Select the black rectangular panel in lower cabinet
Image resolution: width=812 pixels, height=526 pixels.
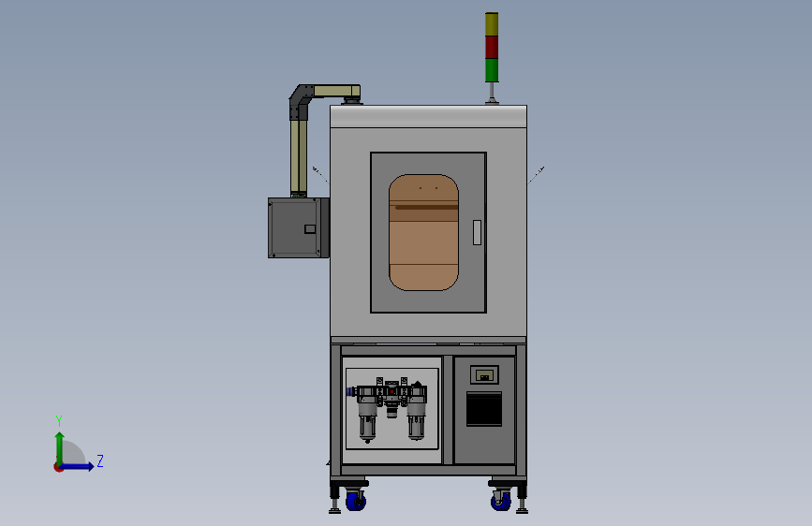(484, 409)
